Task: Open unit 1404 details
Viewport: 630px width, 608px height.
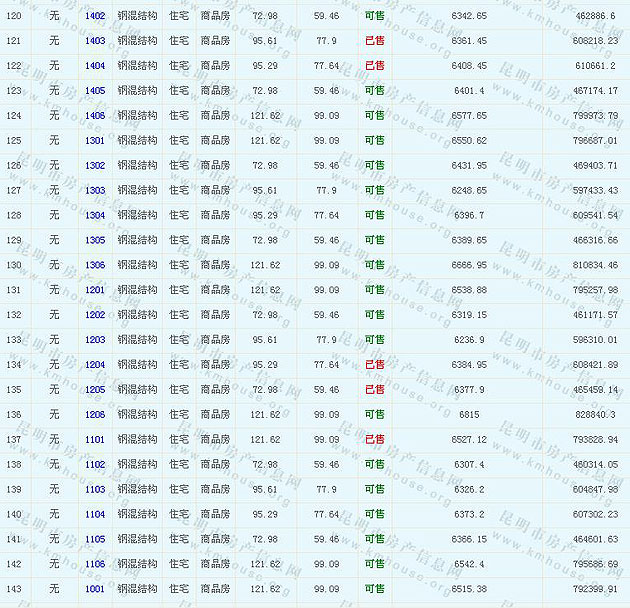Action: [x=94, y=66]
